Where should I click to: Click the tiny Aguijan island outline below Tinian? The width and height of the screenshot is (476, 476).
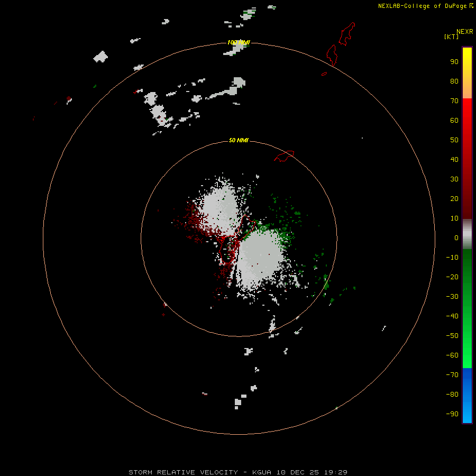click(x=324, y=74)
